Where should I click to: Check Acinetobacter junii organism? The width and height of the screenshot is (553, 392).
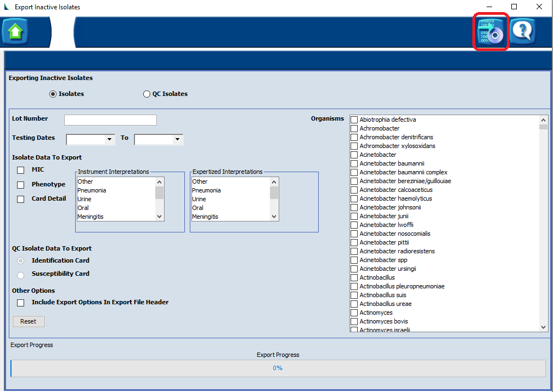click(x=354, y=217)
